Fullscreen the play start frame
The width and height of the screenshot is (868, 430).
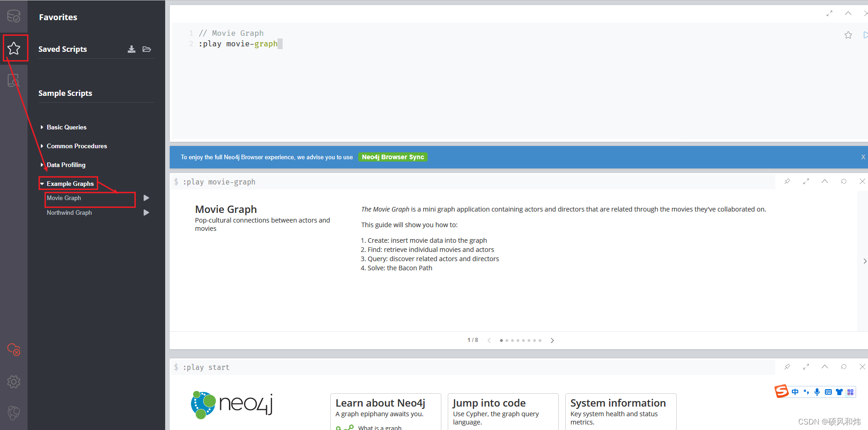806,367
